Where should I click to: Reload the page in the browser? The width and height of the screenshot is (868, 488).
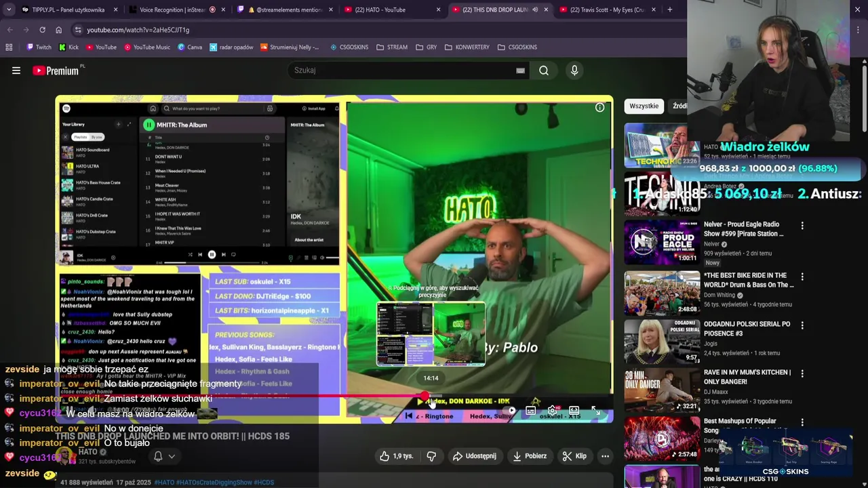click(42, 30)
